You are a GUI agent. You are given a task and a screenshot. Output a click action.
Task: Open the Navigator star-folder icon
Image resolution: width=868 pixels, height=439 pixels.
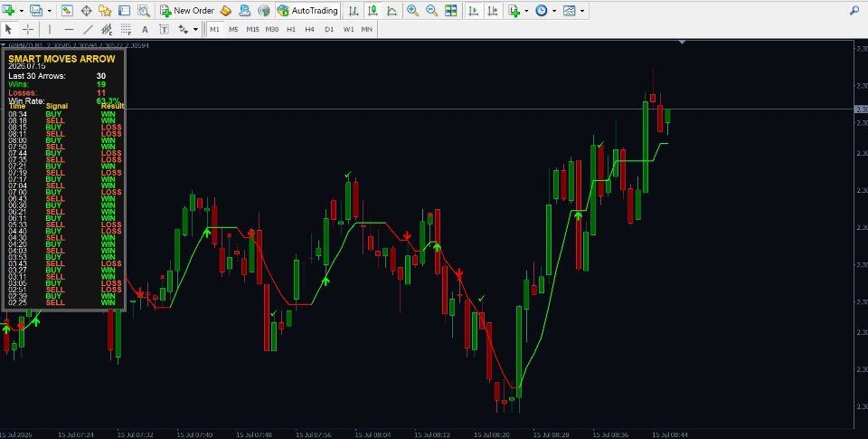click(105, 10)
